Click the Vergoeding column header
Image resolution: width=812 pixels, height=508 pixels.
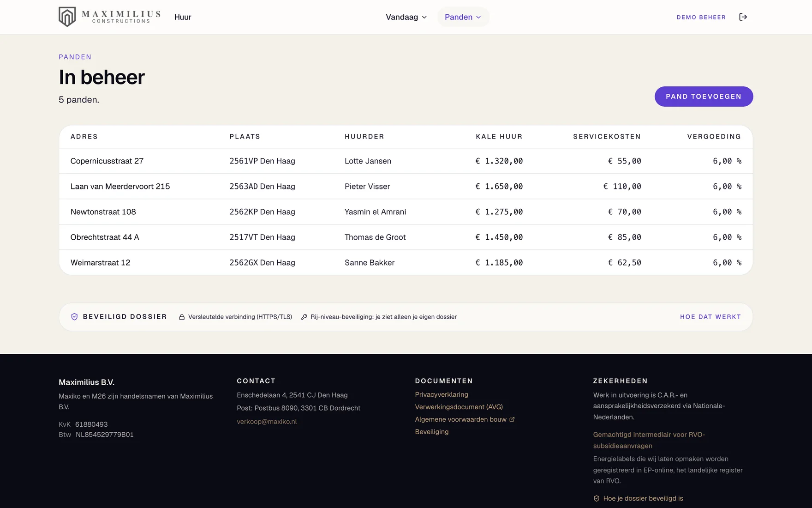pyautogui.click(x=714, y=137)
